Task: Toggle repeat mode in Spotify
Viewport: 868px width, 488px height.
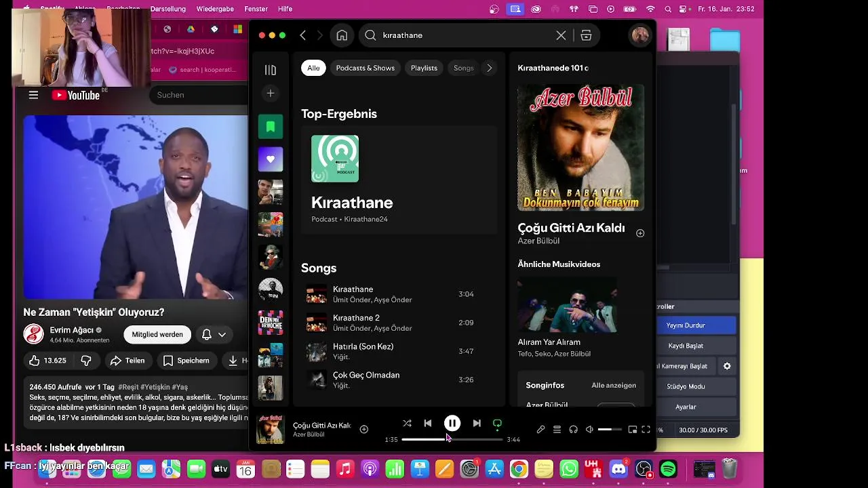Action: coord(497,424)
